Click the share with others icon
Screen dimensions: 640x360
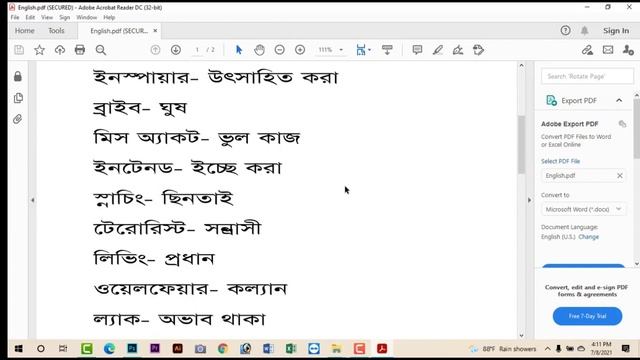(x=628, y=50)
